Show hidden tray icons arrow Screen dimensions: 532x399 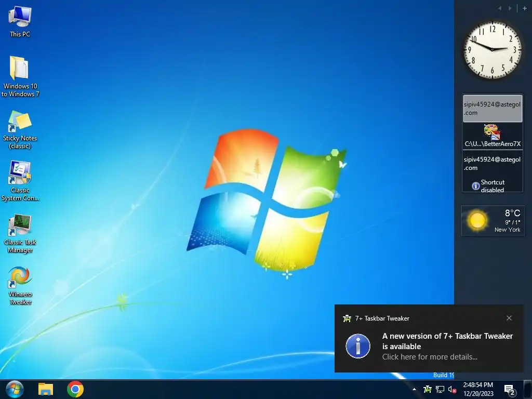tap(414, 389)
